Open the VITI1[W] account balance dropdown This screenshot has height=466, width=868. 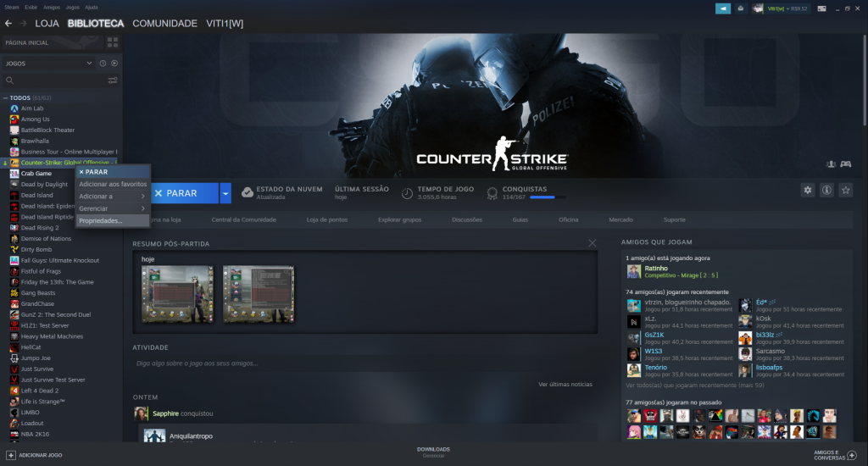click(787, 8)
